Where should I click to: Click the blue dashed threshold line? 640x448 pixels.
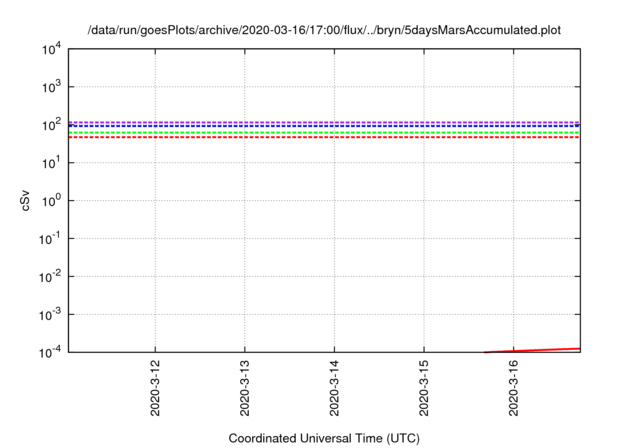[324, 126]
